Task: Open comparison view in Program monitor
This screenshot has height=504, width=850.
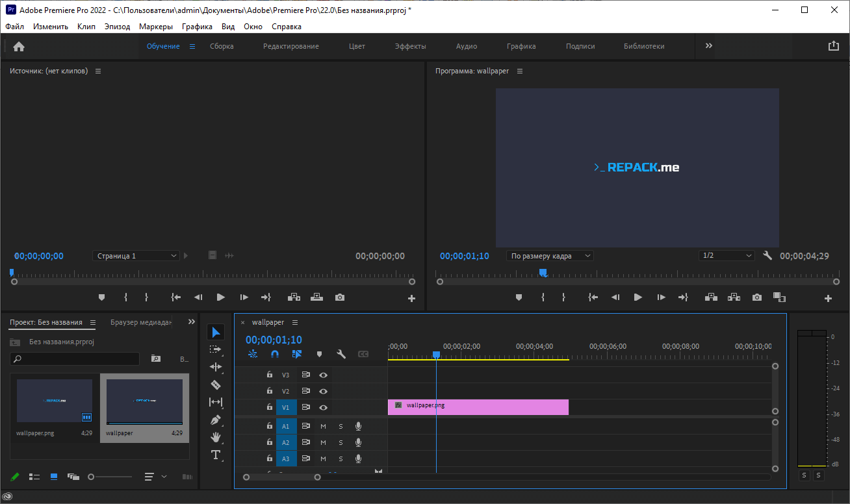Action: point(780,297)
